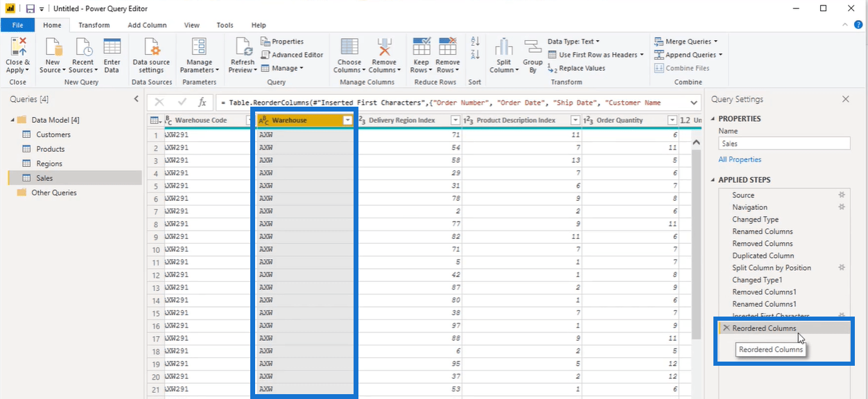Select the Duplicated Column step

[763, 256]
